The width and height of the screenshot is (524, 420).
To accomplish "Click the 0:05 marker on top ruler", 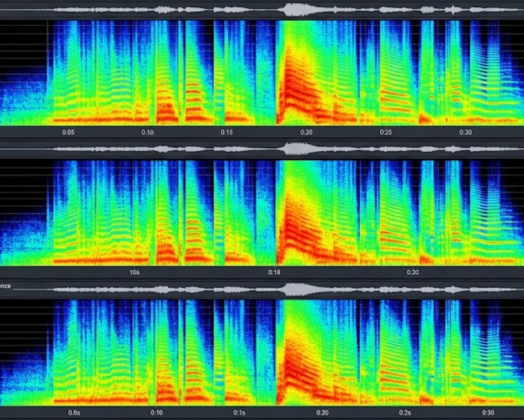I will (x=68, y=132).
